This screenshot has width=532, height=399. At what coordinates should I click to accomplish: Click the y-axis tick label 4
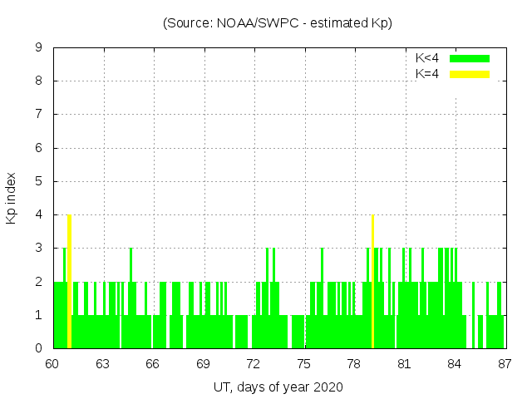coord(39,214)
